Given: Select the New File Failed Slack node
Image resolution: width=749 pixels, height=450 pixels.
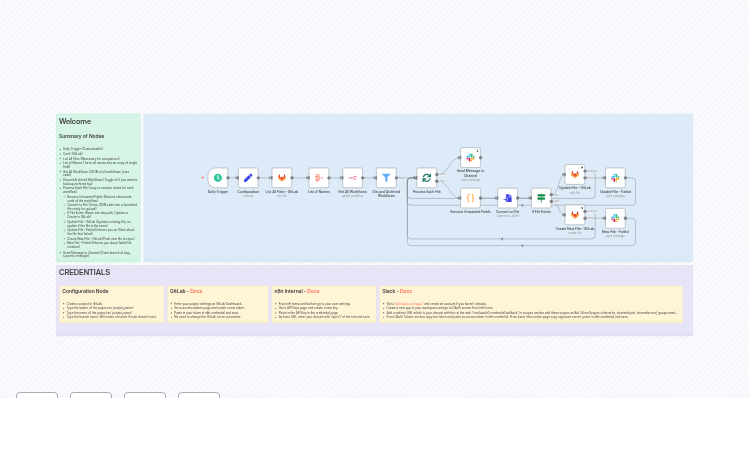Looking at the screenshot, I should coord(615,219).
